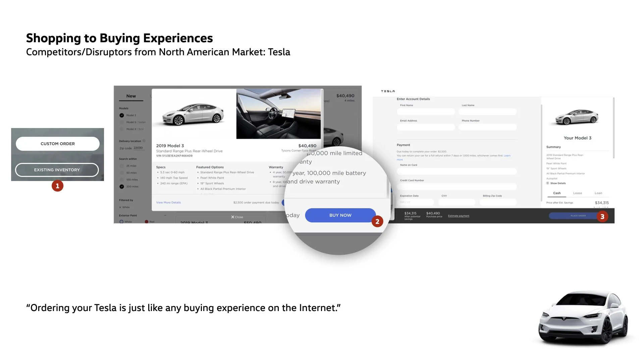Click the X Close icon below modal
Image resolution: width=644 pixels, height=362 pixels.
tap(233, 217)
